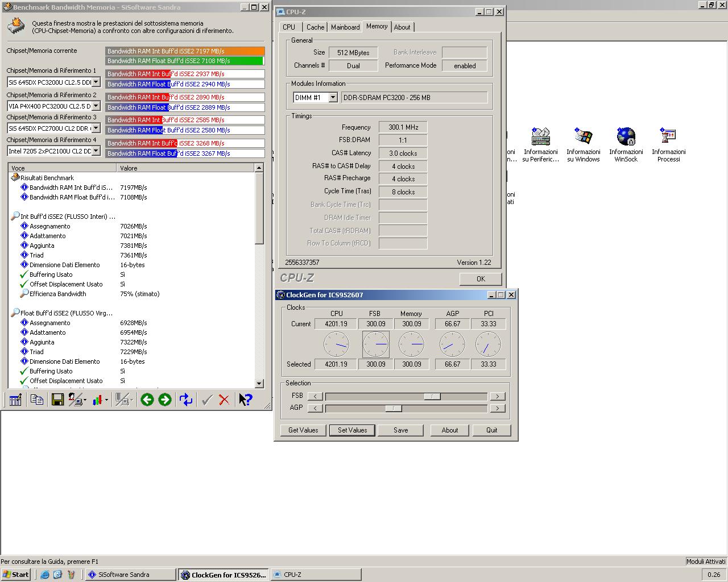Click AGP slider left arrow
Screen dimensions: 728x582
[315, 408]
